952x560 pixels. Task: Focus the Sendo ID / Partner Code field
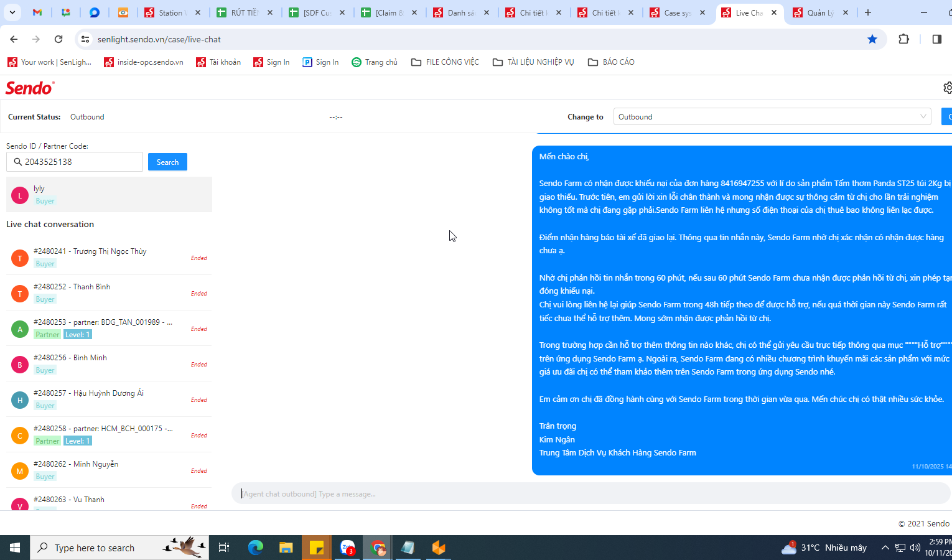[x=75, y=162]
